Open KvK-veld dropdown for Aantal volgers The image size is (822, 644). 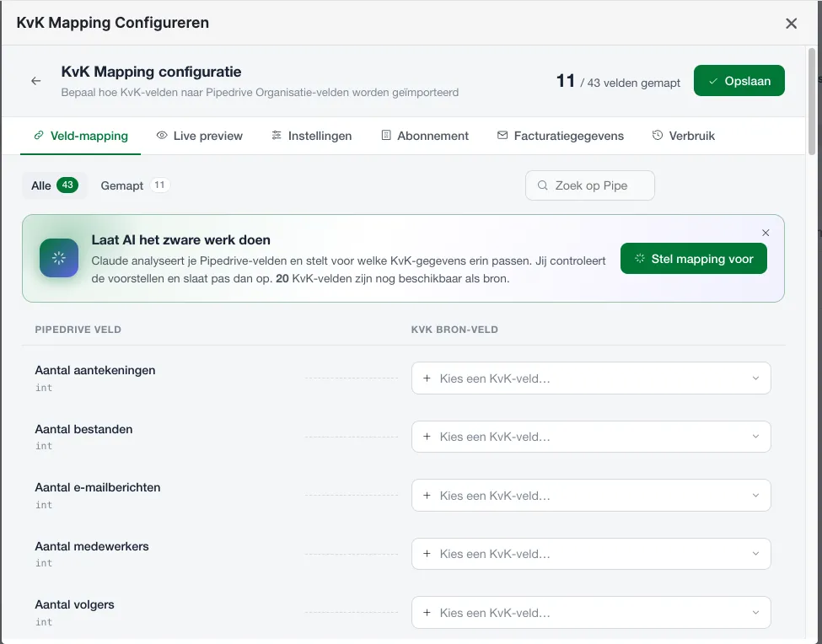pos(591,613)
